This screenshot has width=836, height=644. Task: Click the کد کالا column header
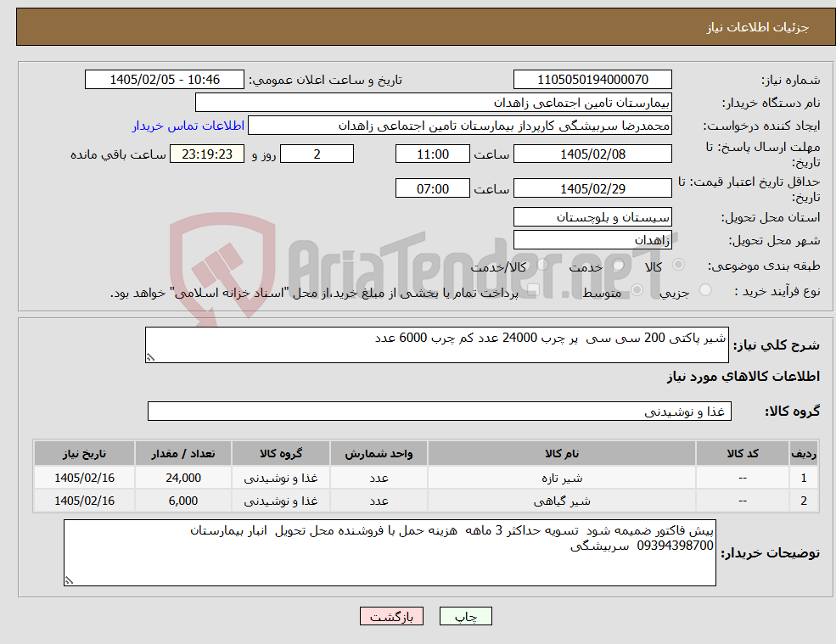pyautogui.click(x=742, y=454)
